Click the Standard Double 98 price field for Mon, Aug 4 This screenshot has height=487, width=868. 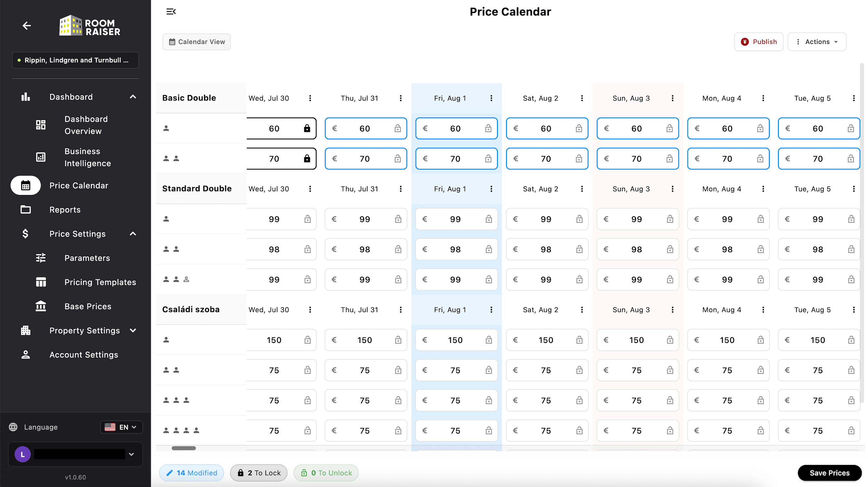[x=727, y=250]
